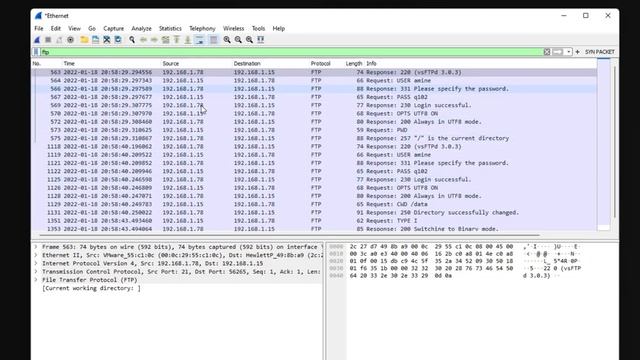Select packet 564 Request: USER amine
The image size is (640, 360).
point(314,80)
